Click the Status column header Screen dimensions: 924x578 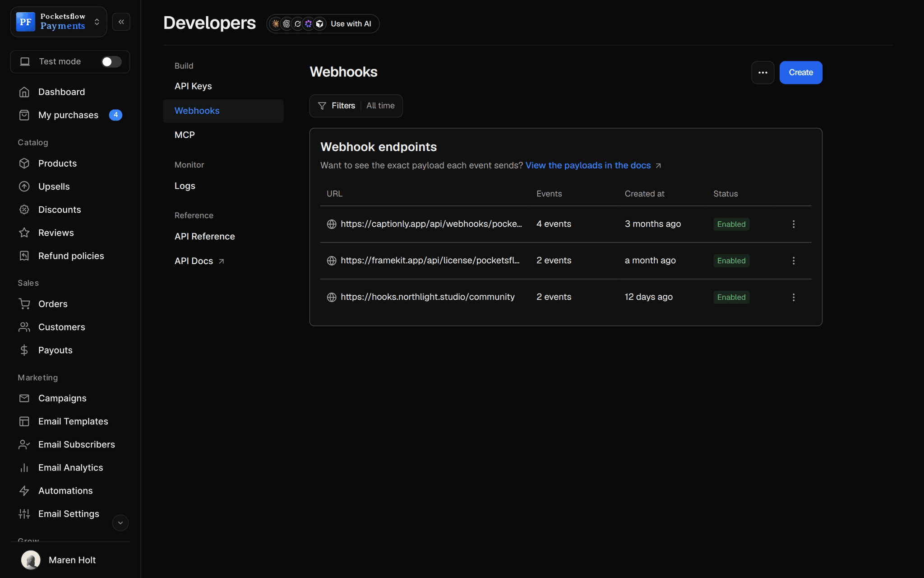(725, 194)
